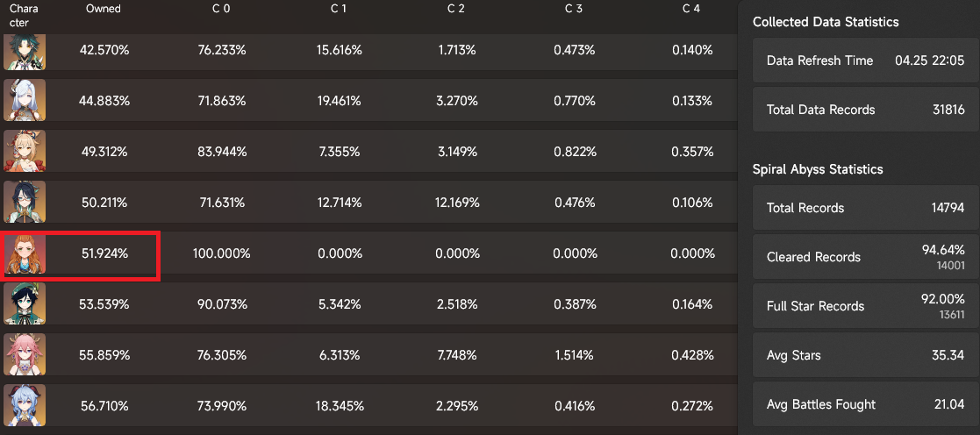Open the dark-haired character avatar at 50.211% owned

(x=25, y=203)
